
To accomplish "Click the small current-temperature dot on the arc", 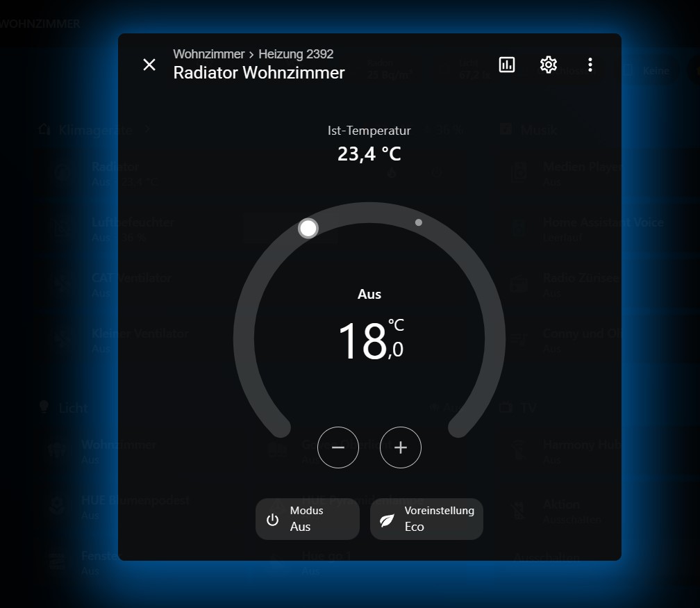I will (418, 222).
